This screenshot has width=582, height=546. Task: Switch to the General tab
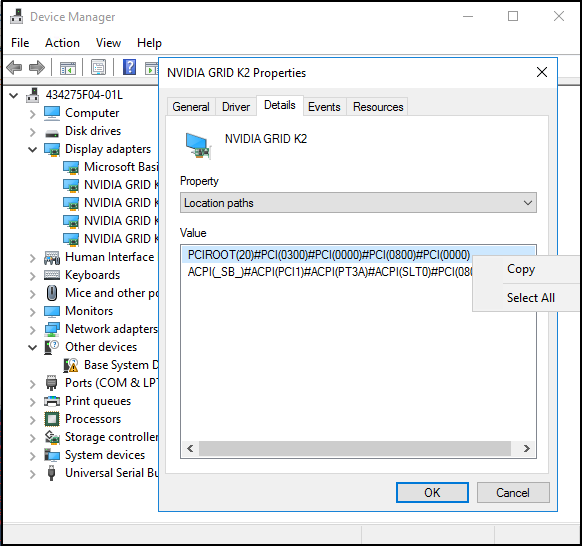[x=191, y=107]
